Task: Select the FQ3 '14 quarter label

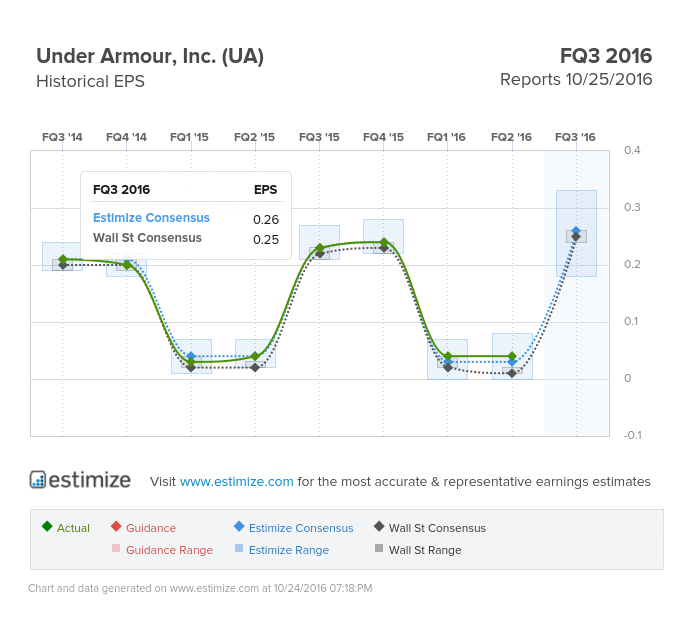Action: (x=62, y=137)
